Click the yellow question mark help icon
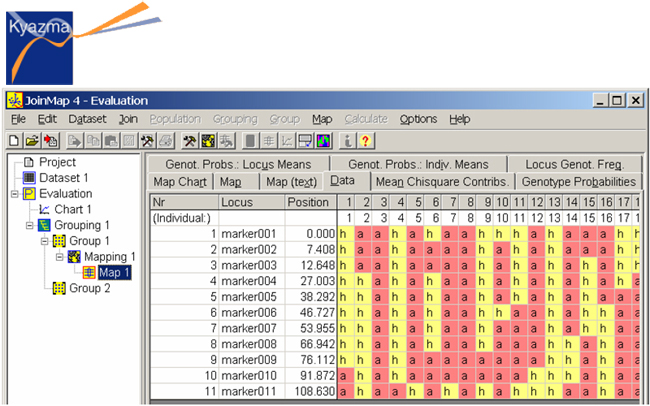 click(367, 141)
